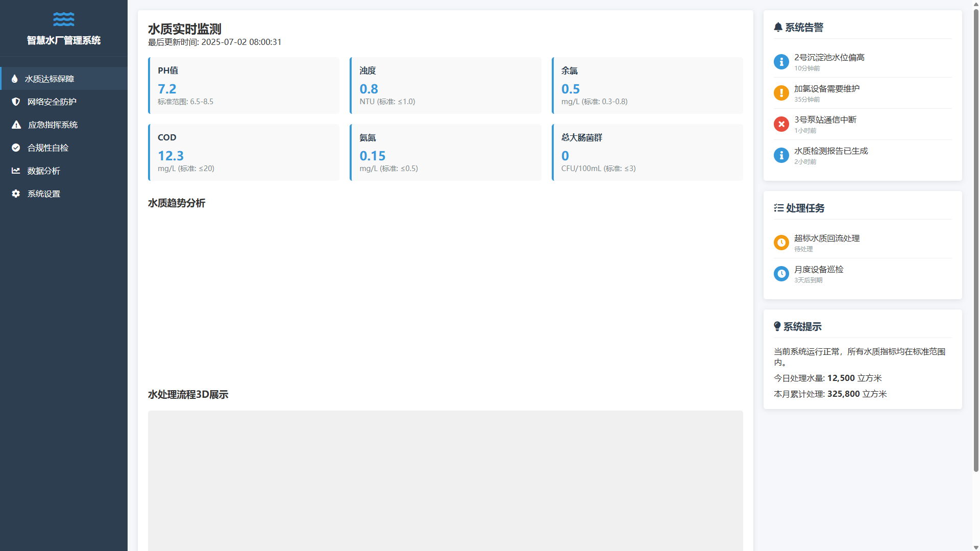Screen dimensions: 980x551
Task: Select 数据分析 in the sidebar
Action: click(x=43, y=171)
